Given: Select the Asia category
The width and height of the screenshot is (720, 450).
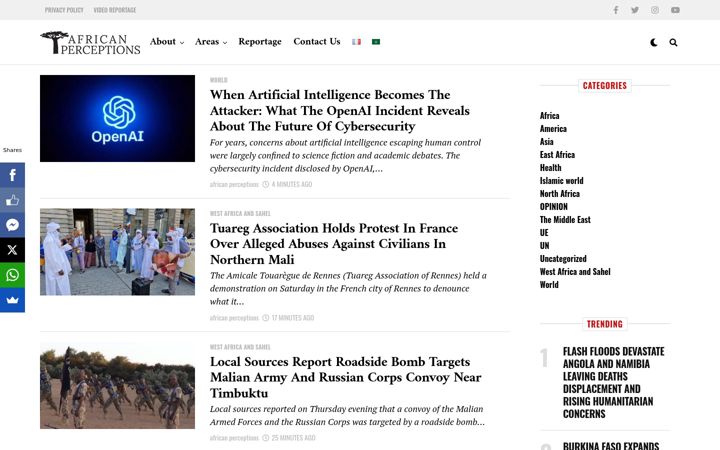Looking at the screenshot, I should (546, 141).
